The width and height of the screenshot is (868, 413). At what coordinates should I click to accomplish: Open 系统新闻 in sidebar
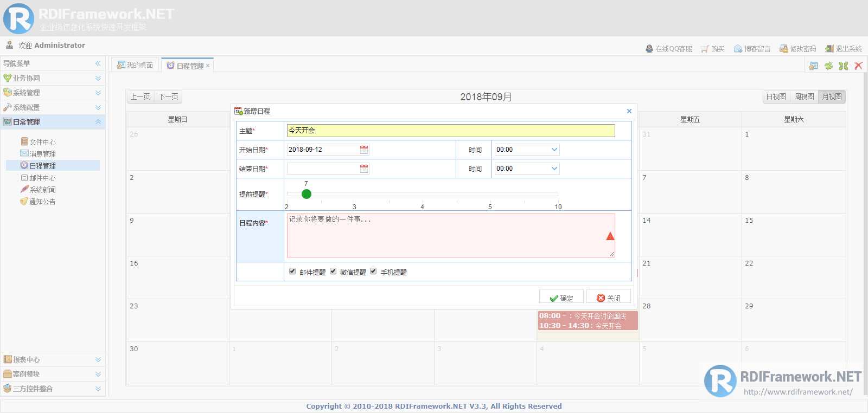pos(38,190)
